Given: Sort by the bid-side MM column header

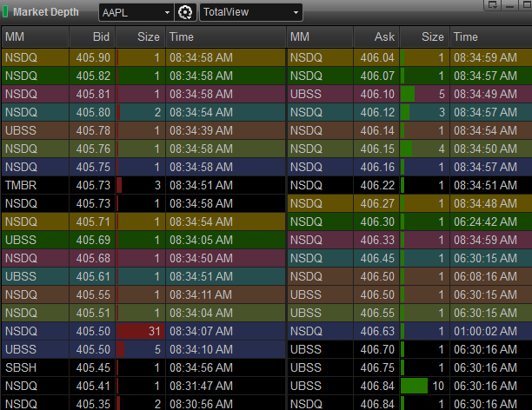Looking at the screenshot, I should tap(36, 36).
